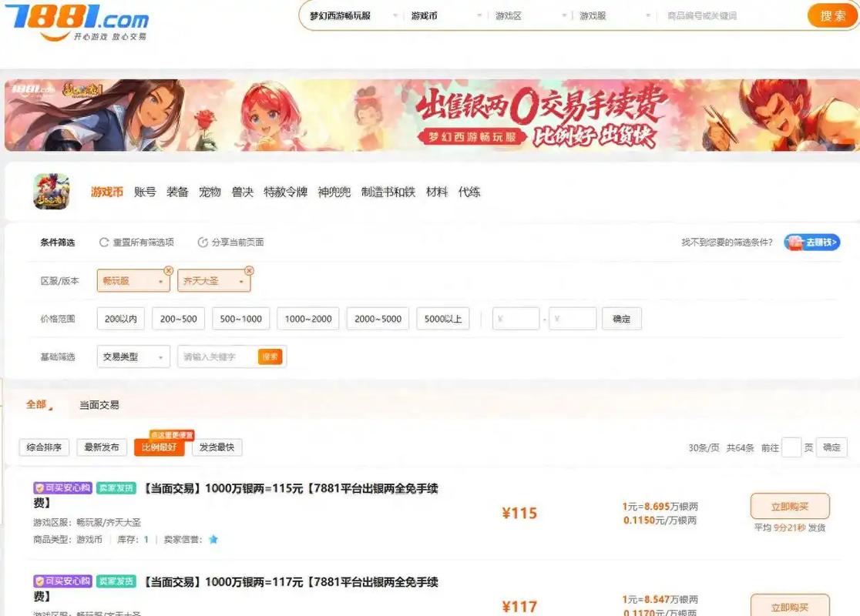Switch to the 制造书和铁 category

388,192
